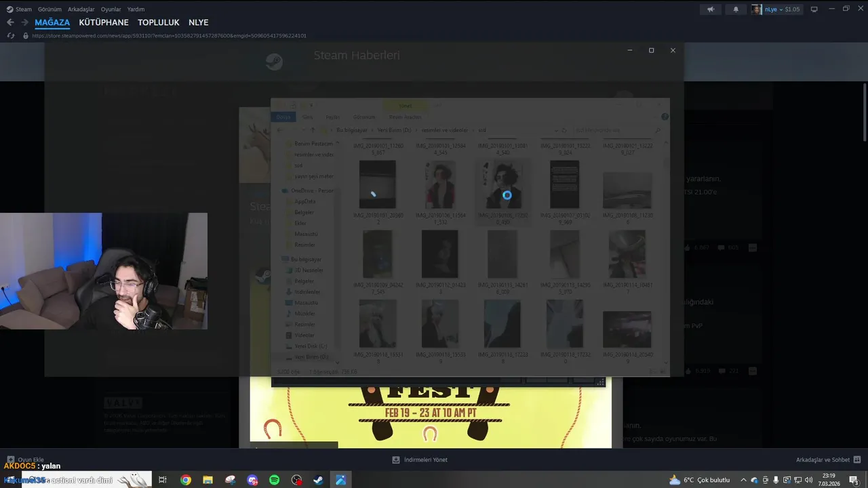Click the page reload icon beside the URL
This screenshot has height=488, width=868.
click(x=11, y=35)
